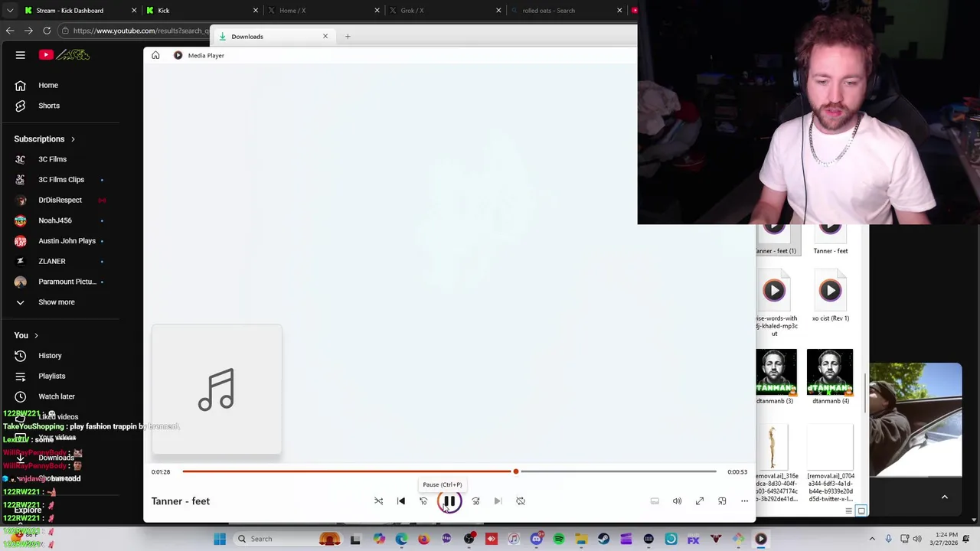Open Steam from the taskbar

pyautogui.click(x=603, y=539)
